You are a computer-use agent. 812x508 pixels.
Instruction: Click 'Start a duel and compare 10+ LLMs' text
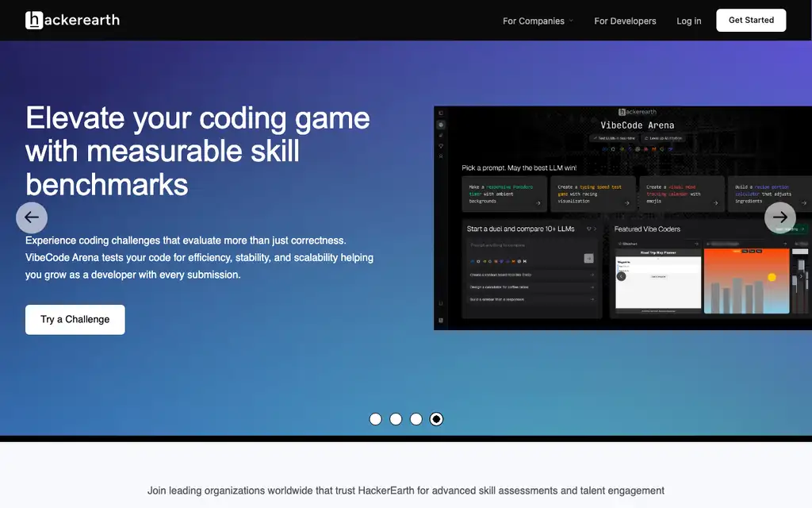pyautogui.click(x=520, y=229)
